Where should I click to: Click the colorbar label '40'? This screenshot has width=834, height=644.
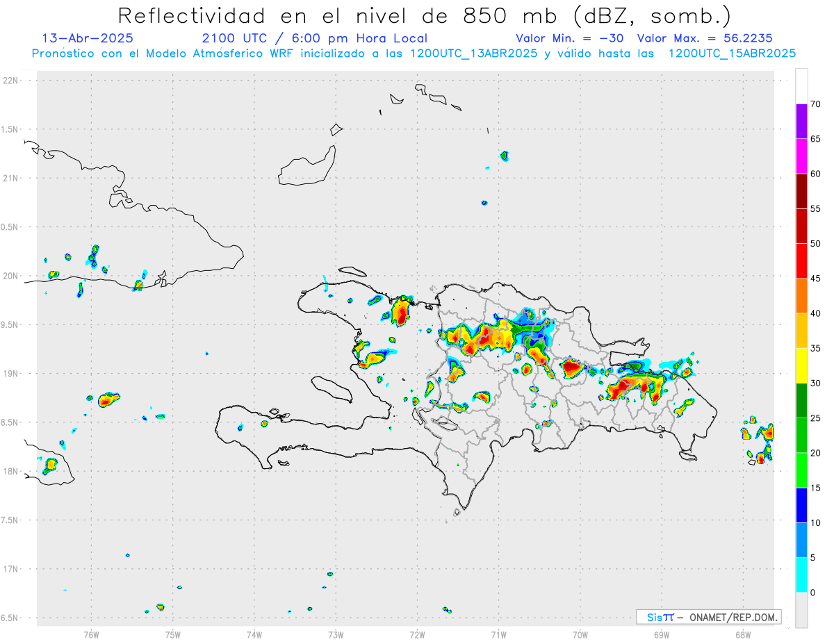[x=815, y=313]
